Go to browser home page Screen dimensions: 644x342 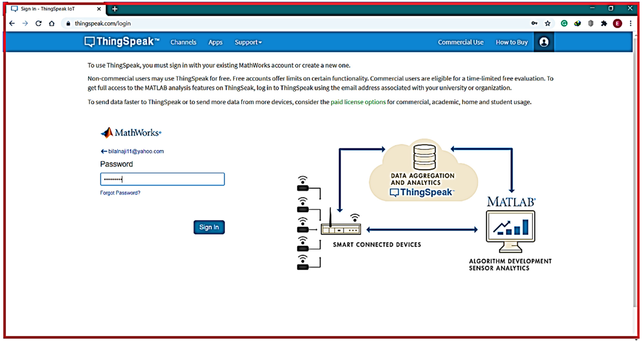52,23
